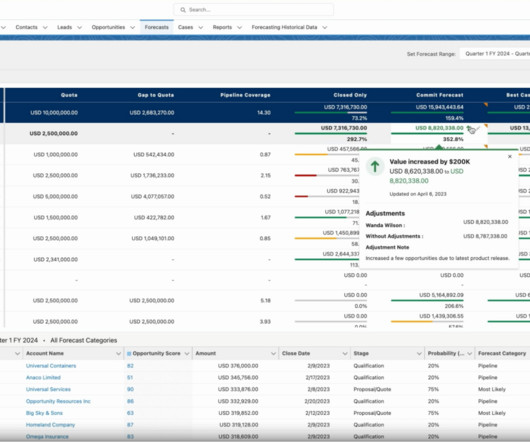Image resolution: width=530 pixels, height=442 pixels.
Task: Open Close Date column menu chevron
Action: click(345, 353)
